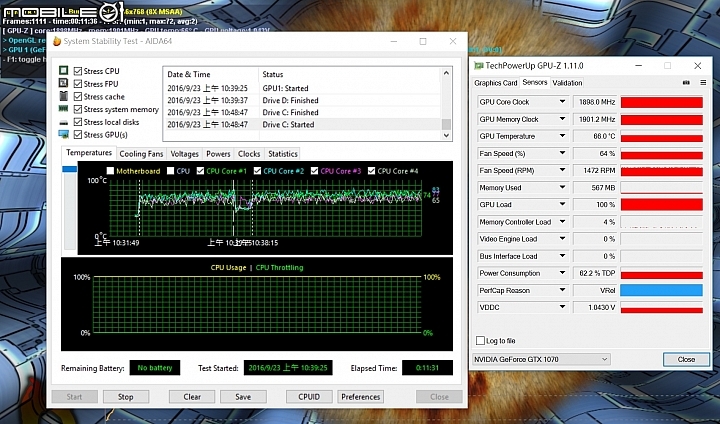
Task: Click GPU-Z Close button
Action: [686, 359]
